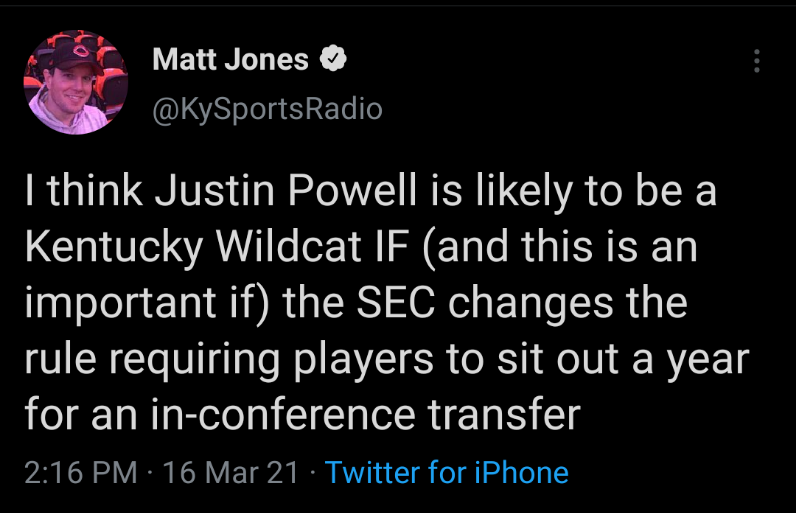This screenshot has width=796, height=513.
Task: Click the checkmark beside Matt Jones
Action: pyautogui.click(x=332, y=60)
